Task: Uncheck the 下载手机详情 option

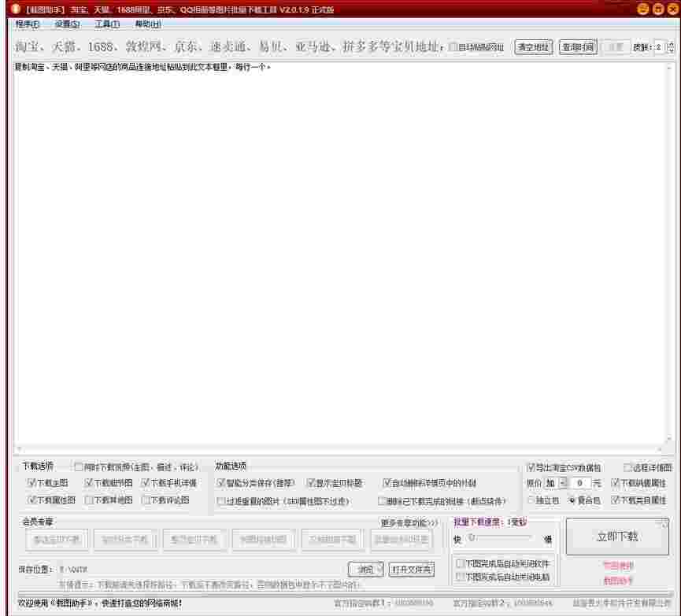Action: coord(146,481)
